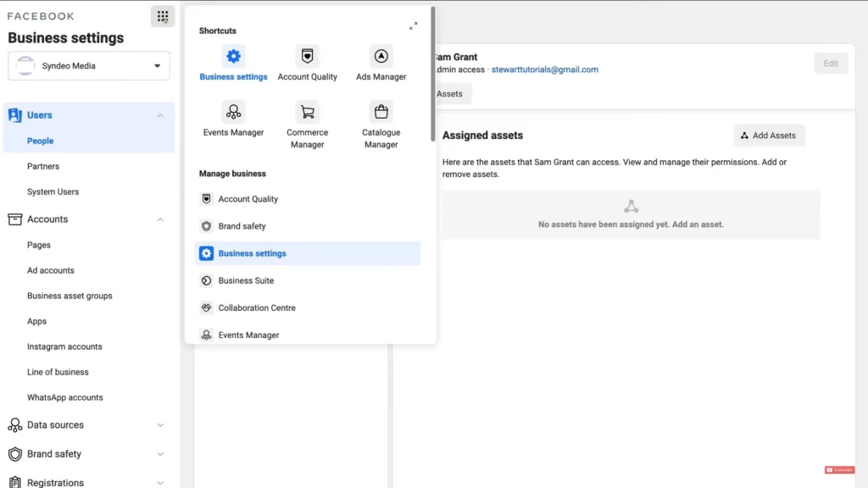
Task: Select Partners under Users
Action: click(43, 166)
